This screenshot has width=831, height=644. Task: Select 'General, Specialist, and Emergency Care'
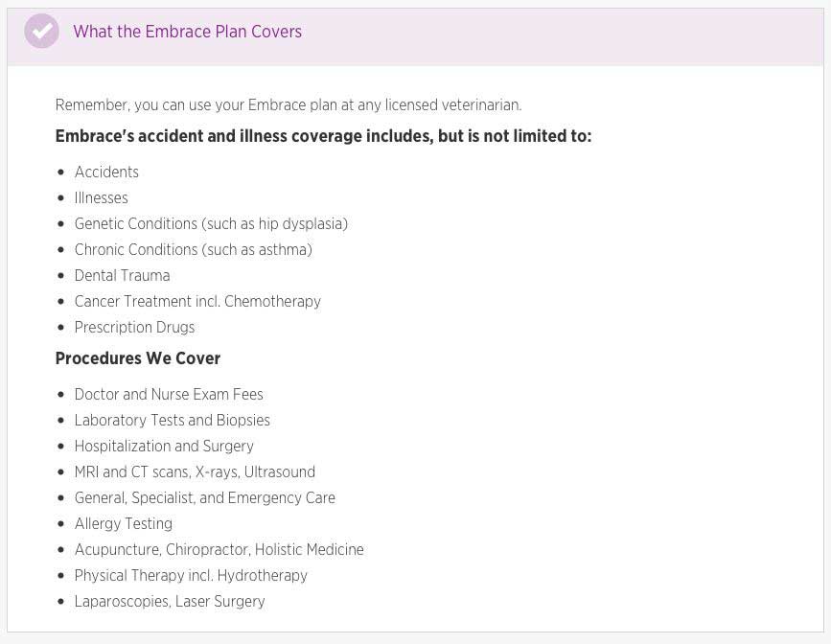click(x=204, y=498)
